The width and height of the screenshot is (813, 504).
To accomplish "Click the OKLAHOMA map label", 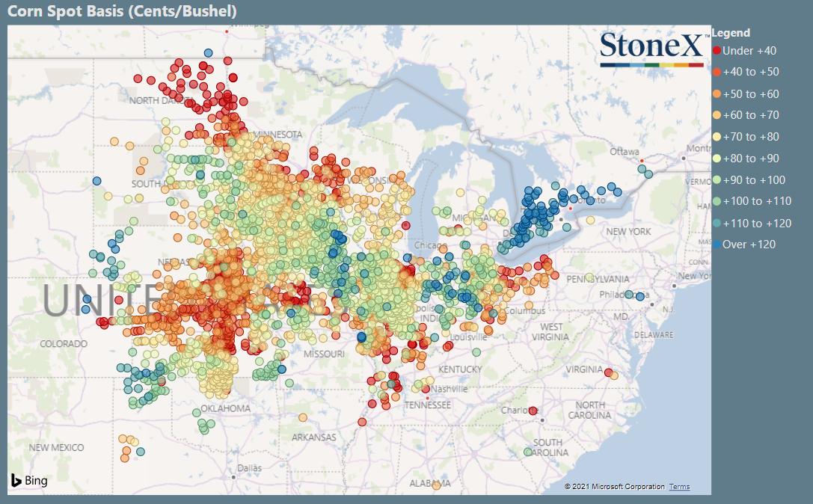I will coord(226,408).
